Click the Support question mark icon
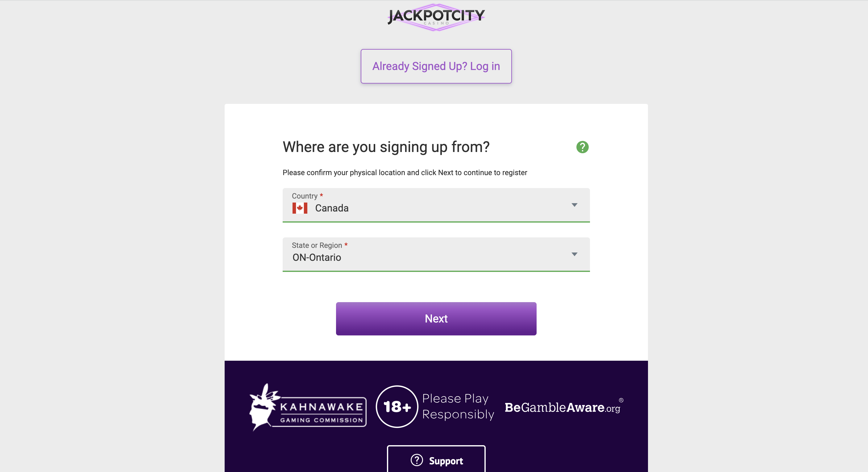The width and height of the screenshot is (868, 472). [417, 460]
